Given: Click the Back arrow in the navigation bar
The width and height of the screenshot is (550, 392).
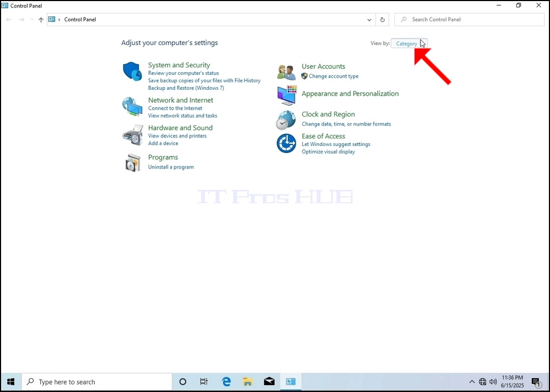Looking at the screenshot, I should pos(9,20).
